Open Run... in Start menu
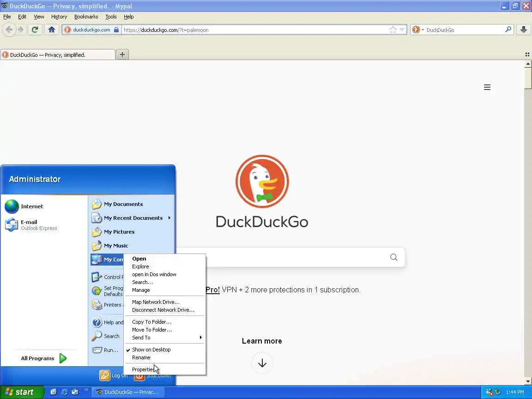Screen dimensions: 532x399 105,350
